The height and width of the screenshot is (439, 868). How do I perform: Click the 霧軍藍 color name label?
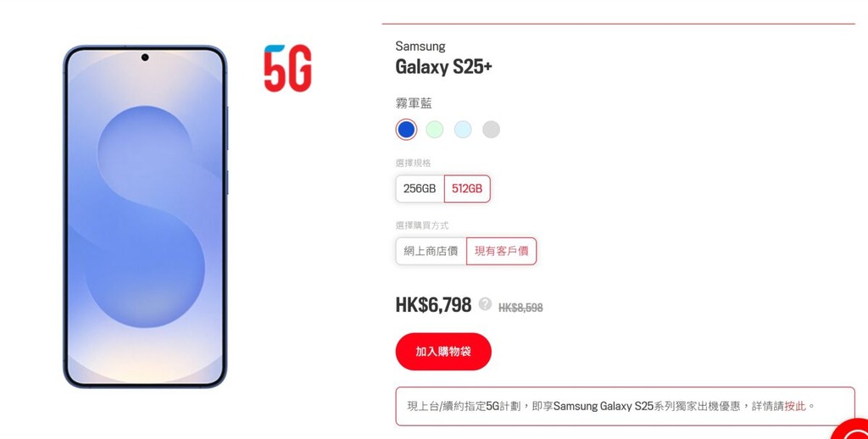pyautogui.click(x=414, y=103)
